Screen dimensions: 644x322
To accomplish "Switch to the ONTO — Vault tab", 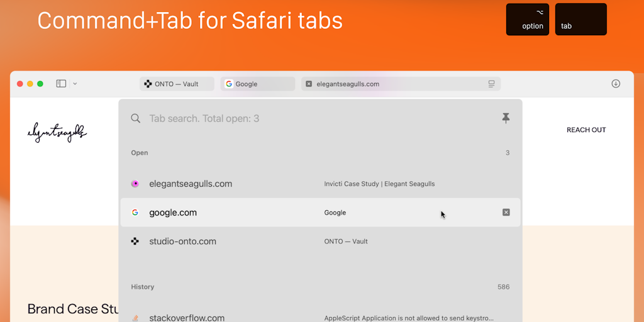I will (176, 84).
